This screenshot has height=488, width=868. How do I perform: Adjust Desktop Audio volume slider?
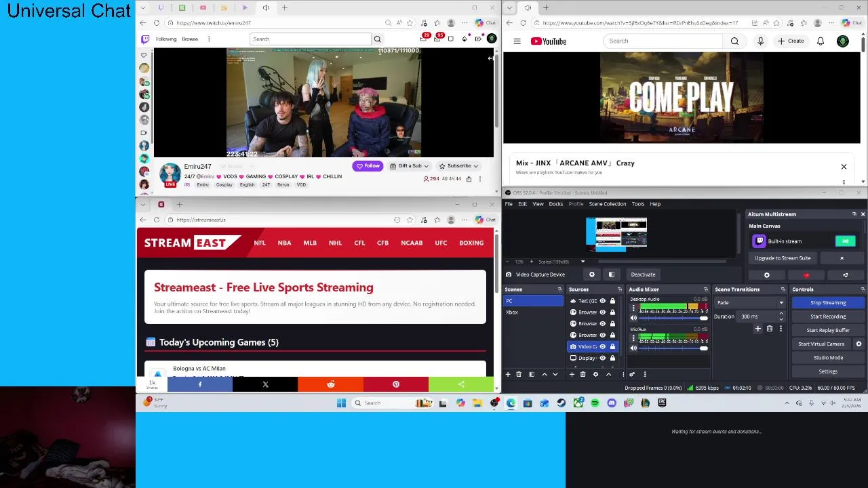click(x=672, y=318)
